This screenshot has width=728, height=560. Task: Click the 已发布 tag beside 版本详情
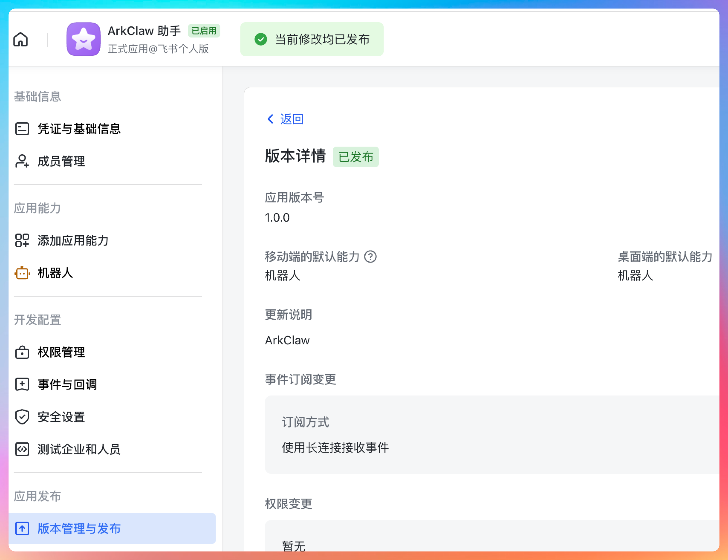356,157
